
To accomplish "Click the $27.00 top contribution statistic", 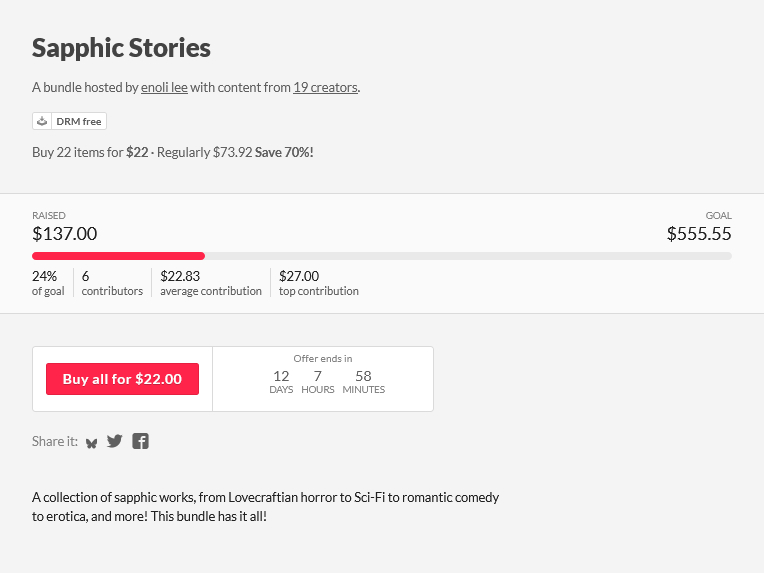I will click(318, 283).
